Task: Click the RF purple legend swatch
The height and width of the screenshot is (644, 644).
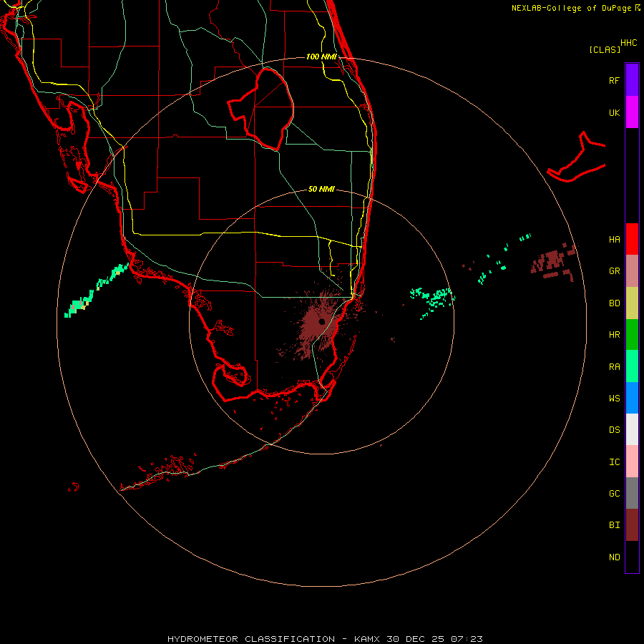Action: click(632, 80)
